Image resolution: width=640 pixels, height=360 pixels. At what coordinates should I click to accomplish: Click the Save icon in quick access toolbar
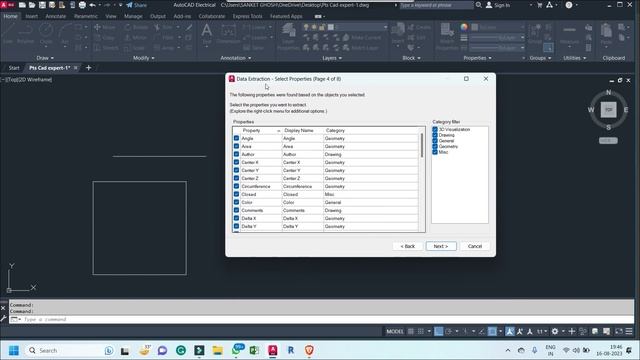pos(42,5)
